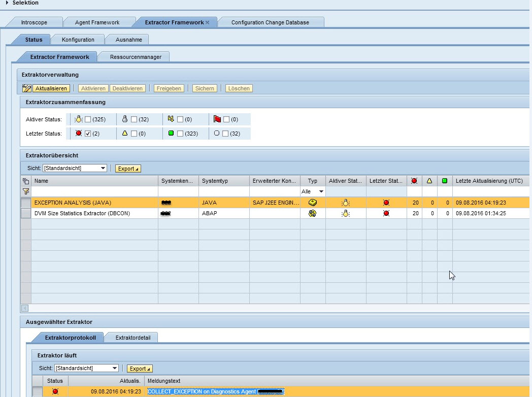Screen dimensions: 532x397
Task: Click the Systemtyp column filter field
Action: tap(224, 191)
